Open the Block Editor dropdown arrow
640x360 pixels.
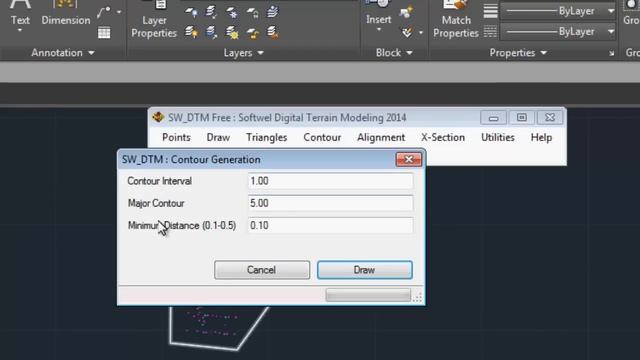click(x=421, y=33)
